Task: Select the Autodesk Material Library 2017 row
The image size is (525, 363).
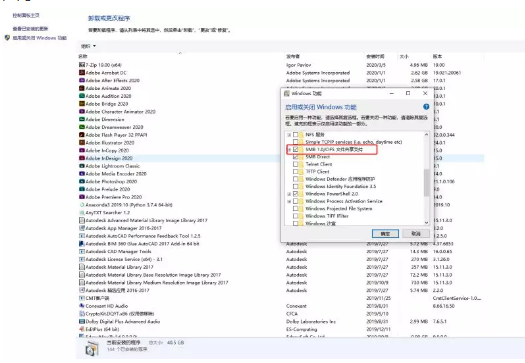Action: 281,267
